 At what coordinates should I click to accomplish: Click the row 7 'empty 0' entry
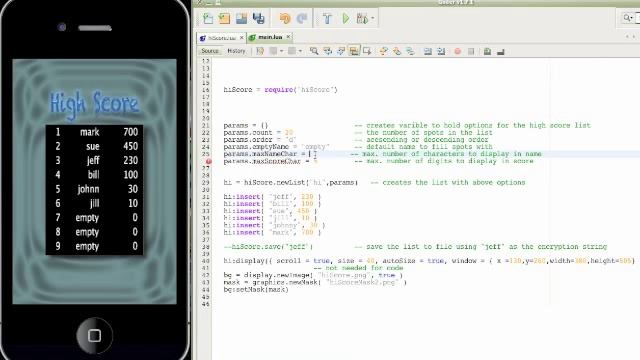(94, 218)
